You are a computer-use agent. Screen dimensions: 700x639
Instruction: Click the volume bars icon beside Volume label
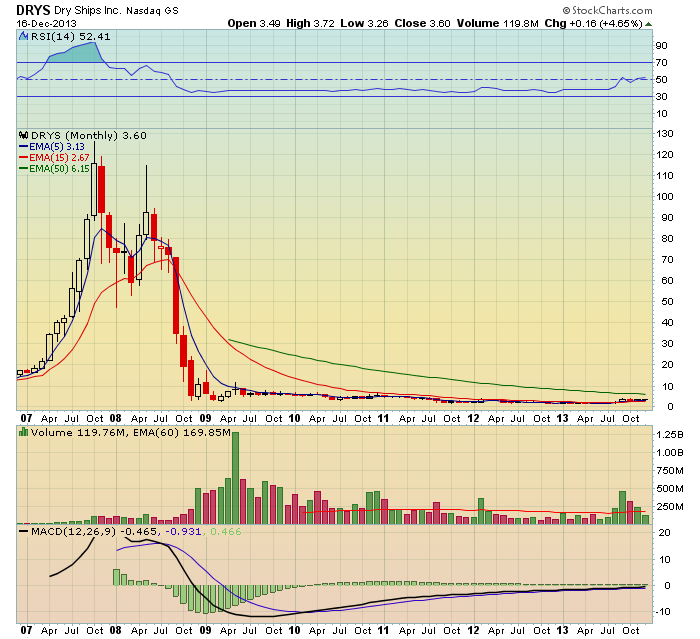(23, 432)
